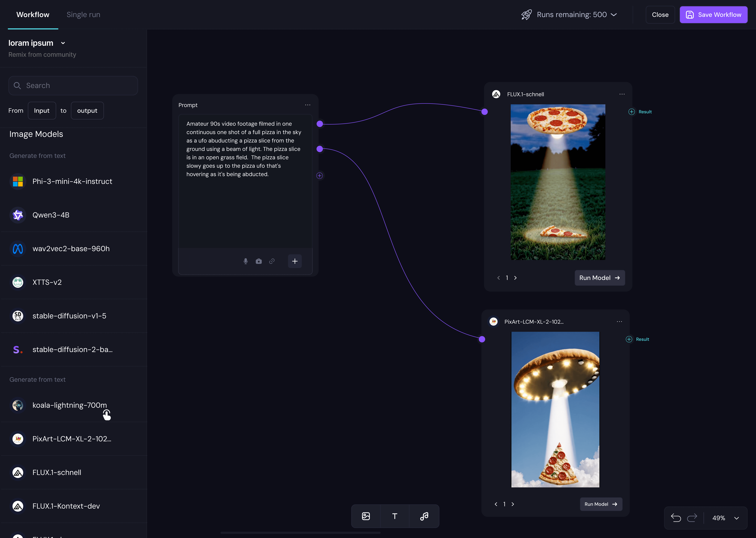756x538 pixels.
Task: Click the Result plus on PixArt node
Action: 629,339
